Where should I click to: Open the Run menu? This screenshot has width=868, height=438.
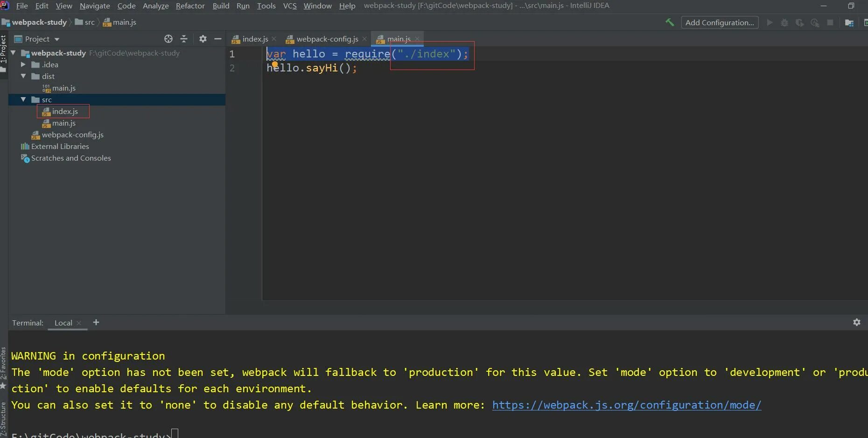pyautogui.click(x=243, y=6)
